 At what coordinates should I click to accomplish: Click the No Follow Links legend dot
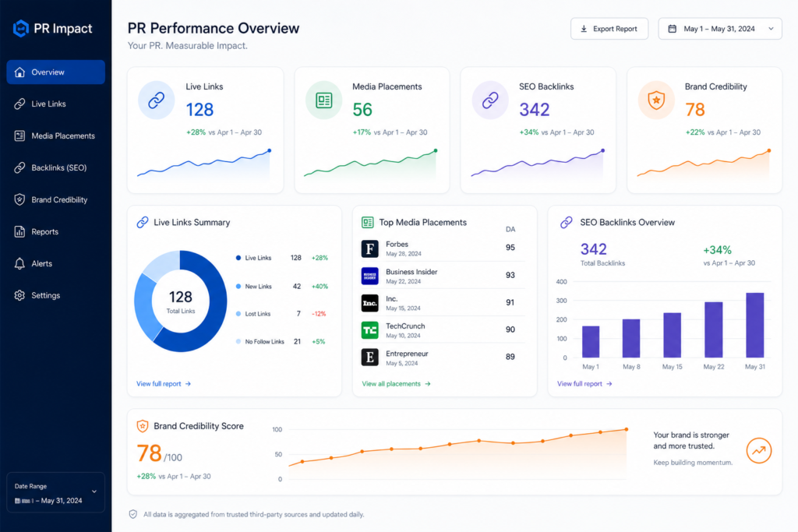pos(238,341)
